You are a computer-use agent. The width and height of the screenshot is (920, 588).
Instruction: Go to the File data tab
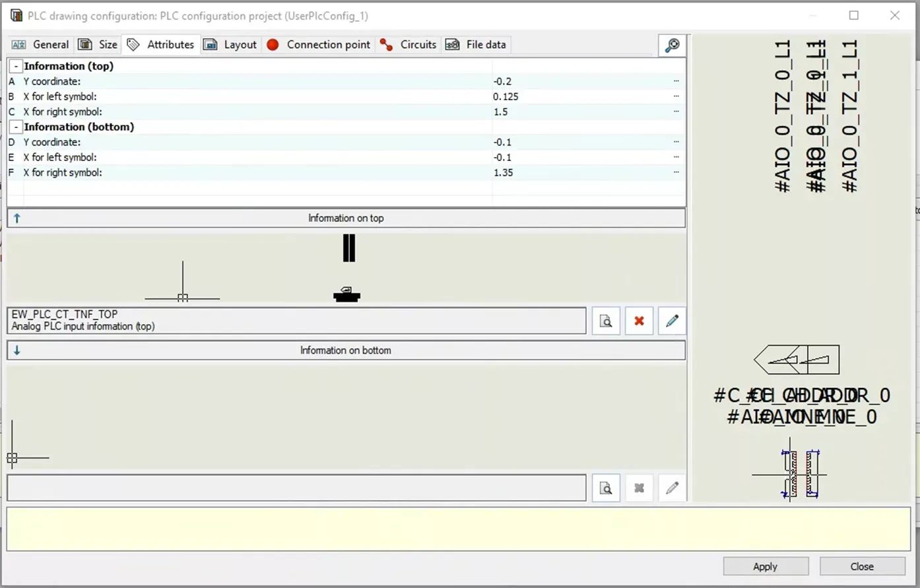(476, 44)
